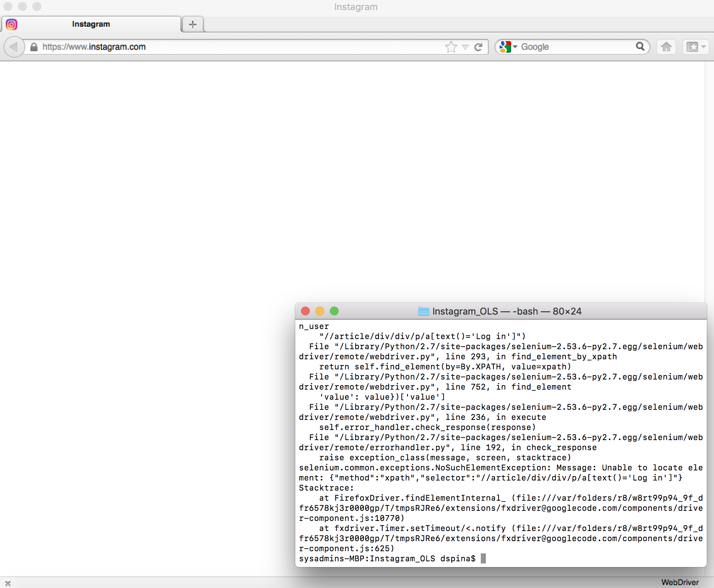
Task: Click the WebDriver status bar label
Action: pyautogui.click(x=680, y=582)
